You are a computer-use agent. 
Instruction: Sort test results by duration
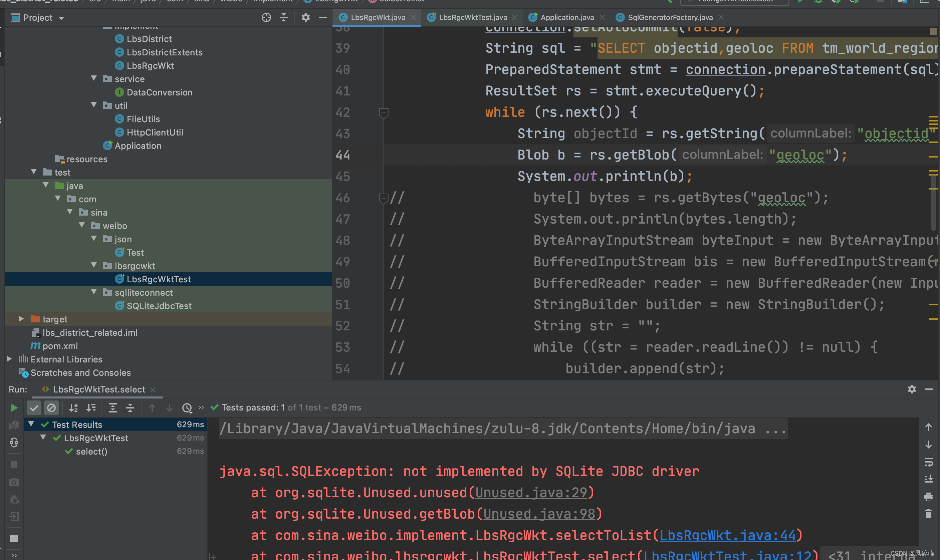91,408
